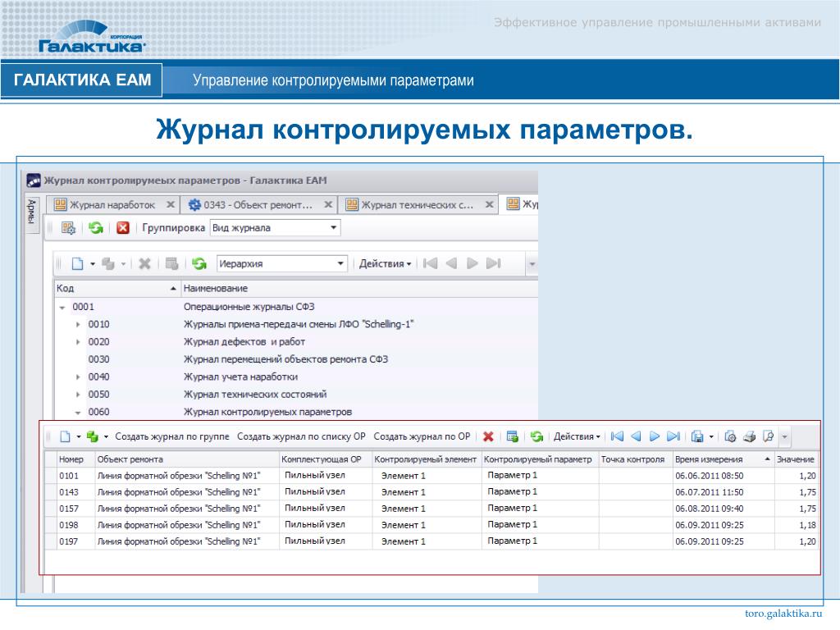The image size is (840, 630).
Task: Close the Журнал наработок tab
Action: [171, 204]
